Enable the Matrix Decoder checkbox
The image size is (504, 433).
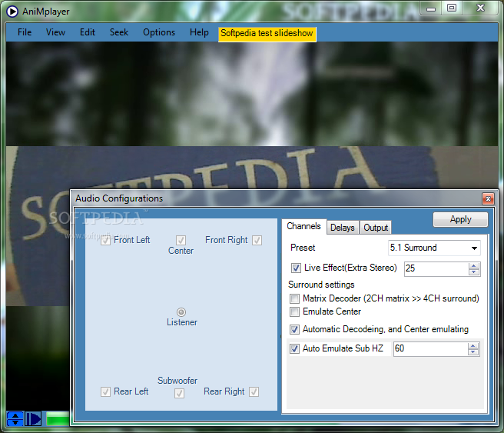click(x=294, y=299)
